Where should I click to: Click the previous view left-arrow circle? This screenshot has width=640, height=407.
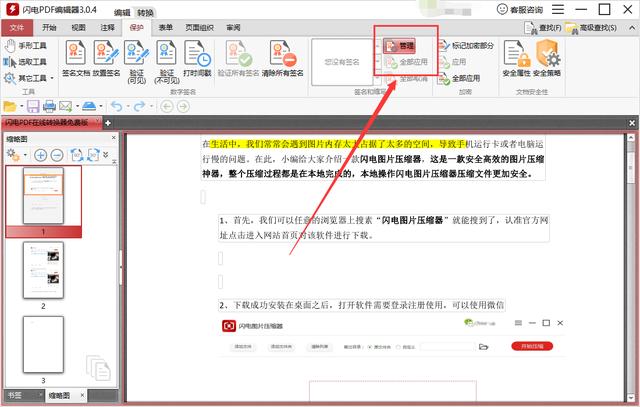167,107
